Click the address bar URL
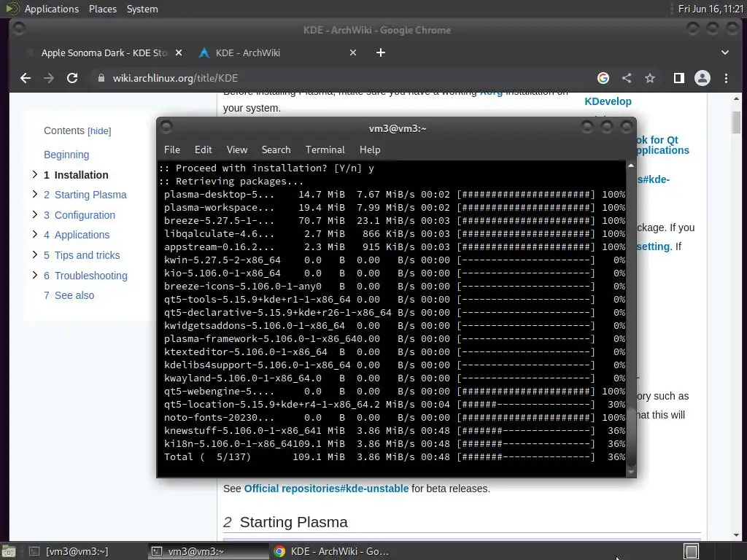 pyautogui.click(x=175, y=78)
